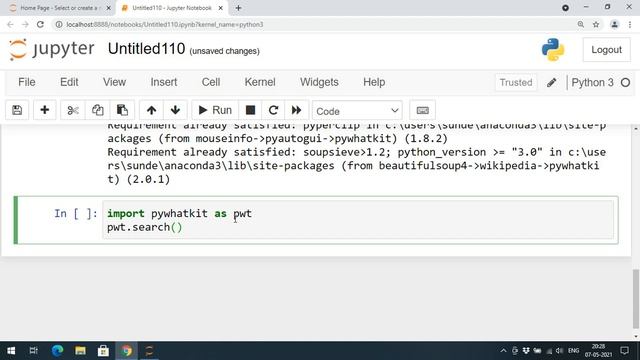640x360 pixels.
Task: Insert a cell below with the plus icon
Action: coord(44,110)
